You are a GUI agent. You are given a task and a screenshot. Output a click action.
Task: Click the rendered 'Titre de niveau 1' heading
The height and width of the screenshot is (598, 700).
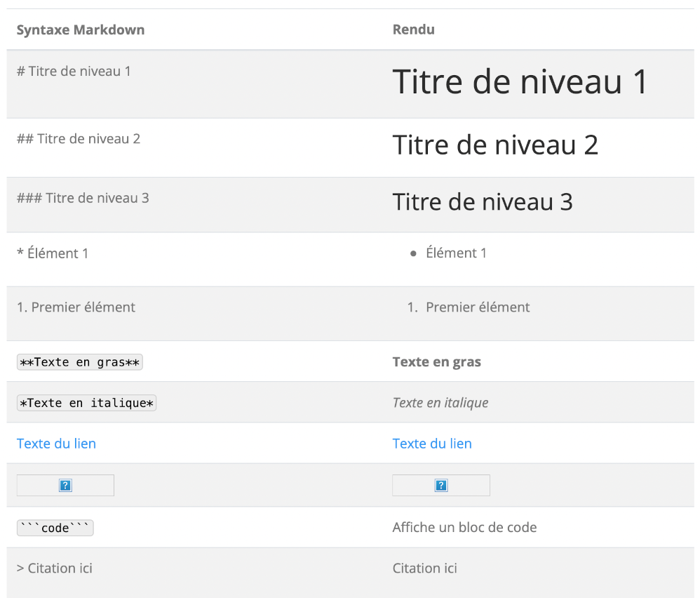520,81
